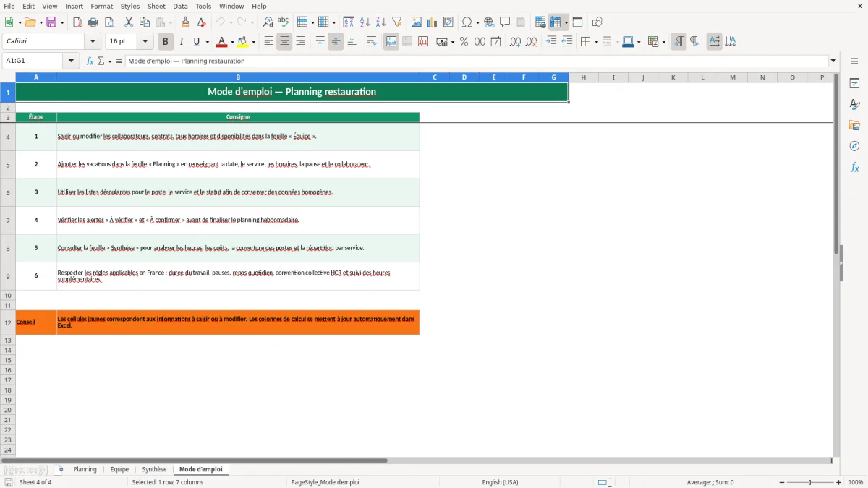Viewport: 868px width, 488px height.
Task: Add a decimal place
Action: tap(515, 42)
